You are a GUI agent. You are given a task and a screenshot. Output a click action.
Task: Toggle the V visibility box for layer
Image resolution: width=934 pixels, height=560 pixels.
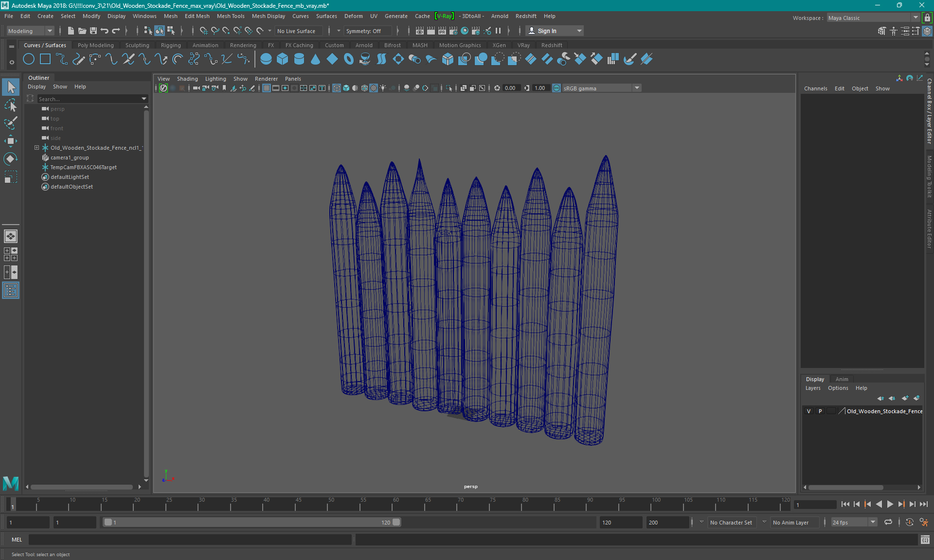coord(808,411)
